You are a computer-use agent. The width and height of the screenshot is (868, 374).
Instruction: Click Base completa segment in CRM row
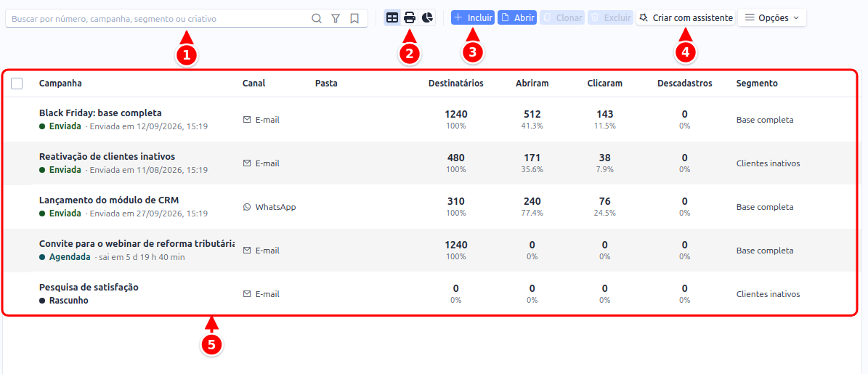765,207
